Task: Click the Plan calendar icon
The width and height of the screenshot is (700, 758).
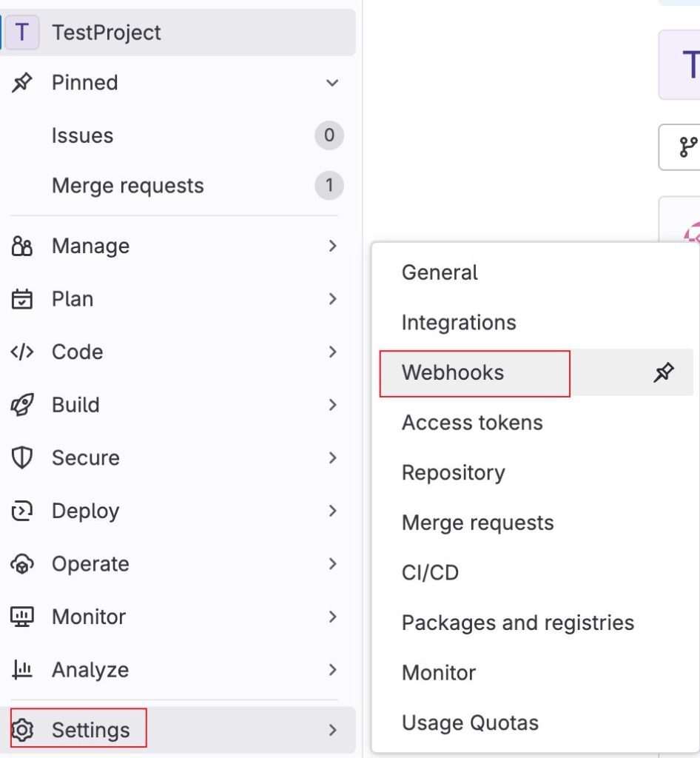Action: tap(22, 299)
